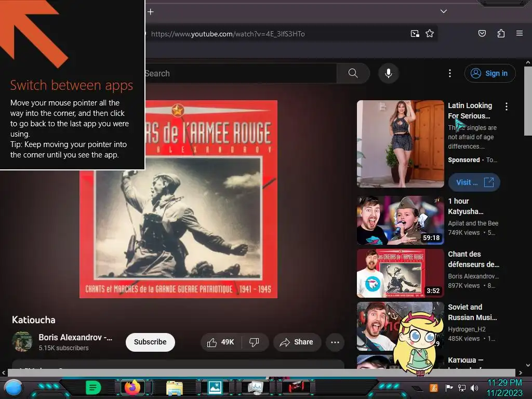The width and height of the screenshot is (532, 399).
Task: Click the Sponsored label text
Action: 464,160
